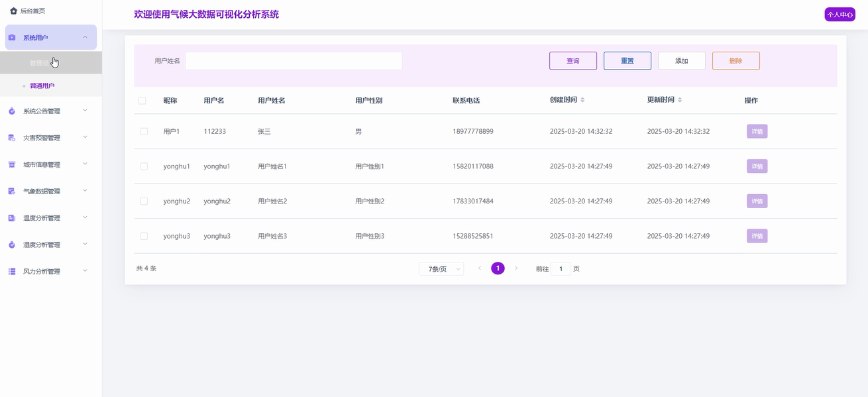Click username cell 112233
This screenshot has width=868, height=397.
[215, 131]
